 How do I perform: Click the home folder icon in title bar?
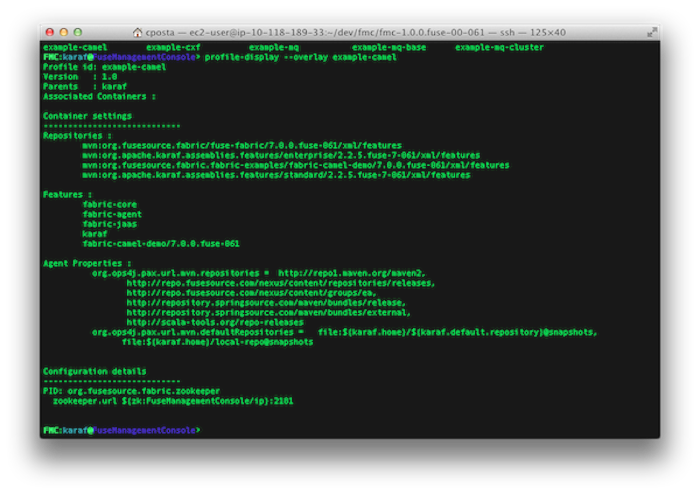pos(138,32)
